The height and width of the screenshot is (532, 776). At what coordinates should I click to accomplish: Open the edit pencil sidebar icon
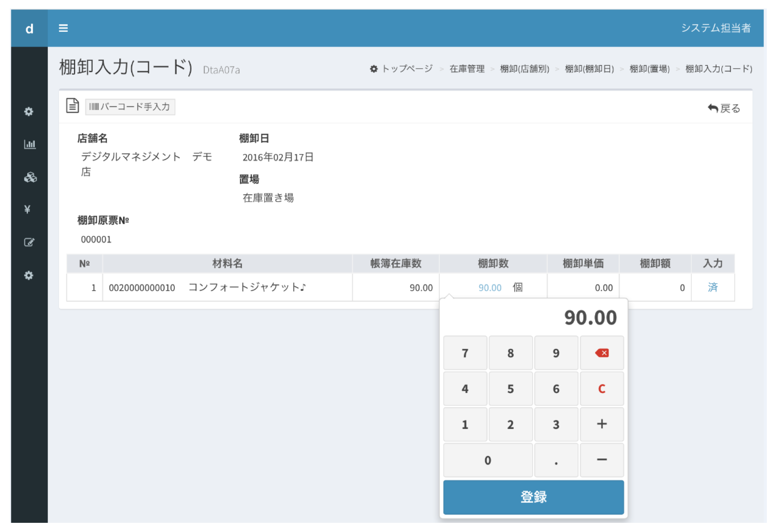(29, 242)
